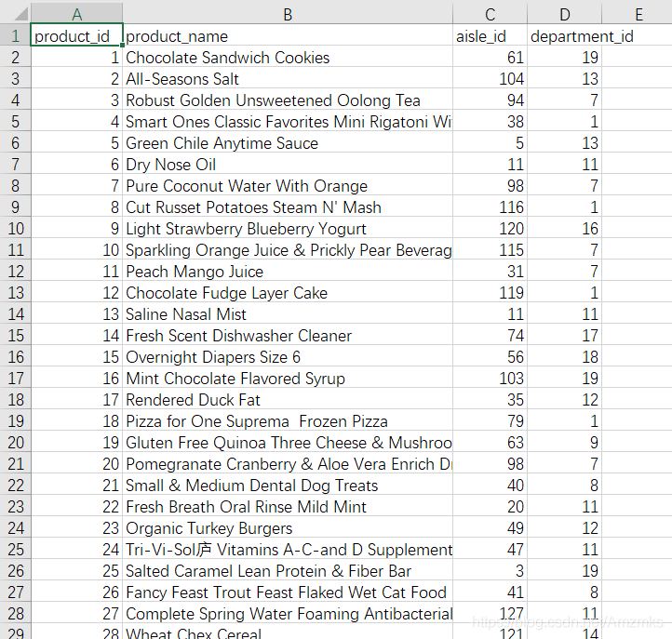Viewport: 672px width, 639px height.
Task: Click product_id value 15
Action: coord(76,356)
